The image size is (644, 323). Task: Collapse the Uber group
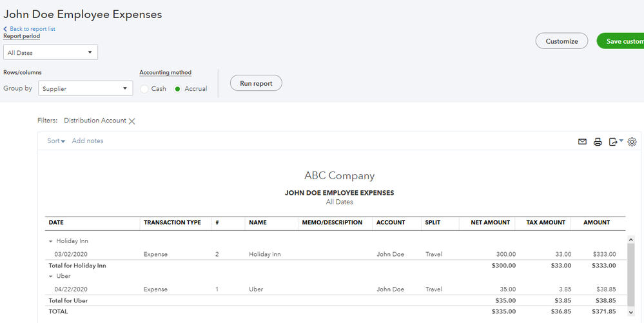[51, 276]
